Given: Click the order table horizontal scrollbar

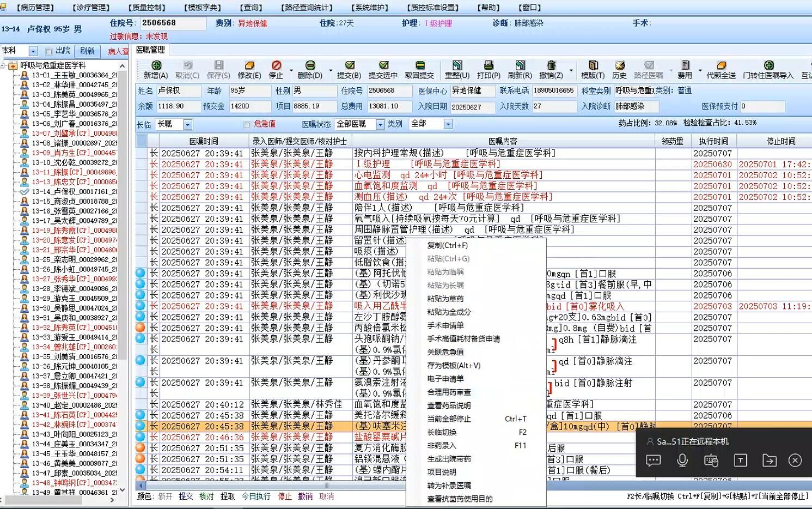Looking at the screenshot, I should point(327,486).
